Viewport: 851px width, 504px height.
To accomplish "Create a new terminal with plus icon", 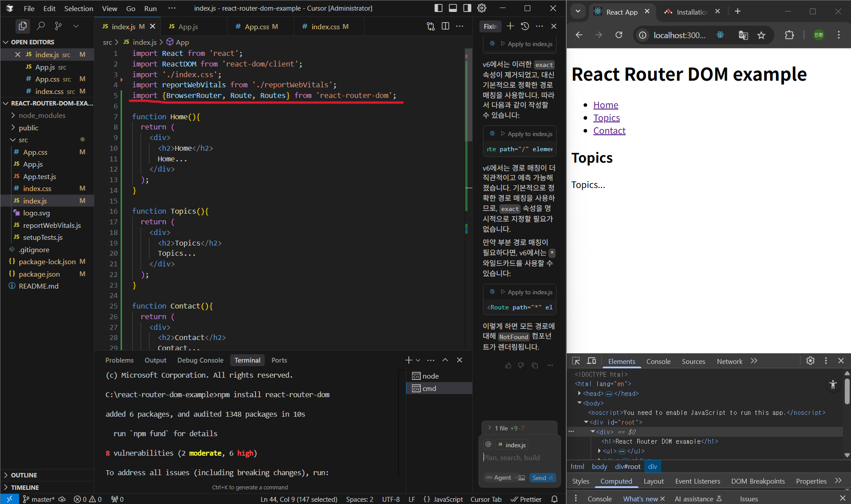I will 408,360.
